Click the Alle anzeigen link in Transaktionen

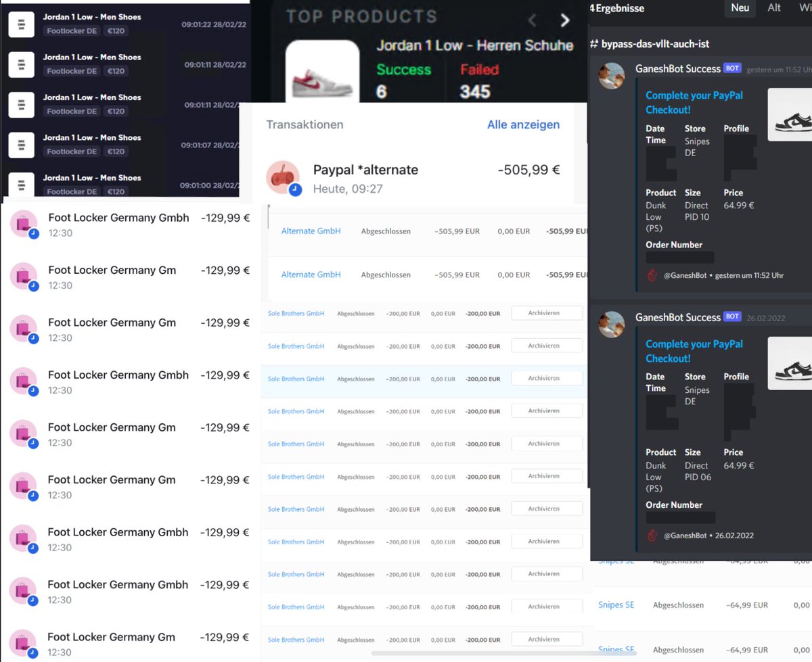524,124
